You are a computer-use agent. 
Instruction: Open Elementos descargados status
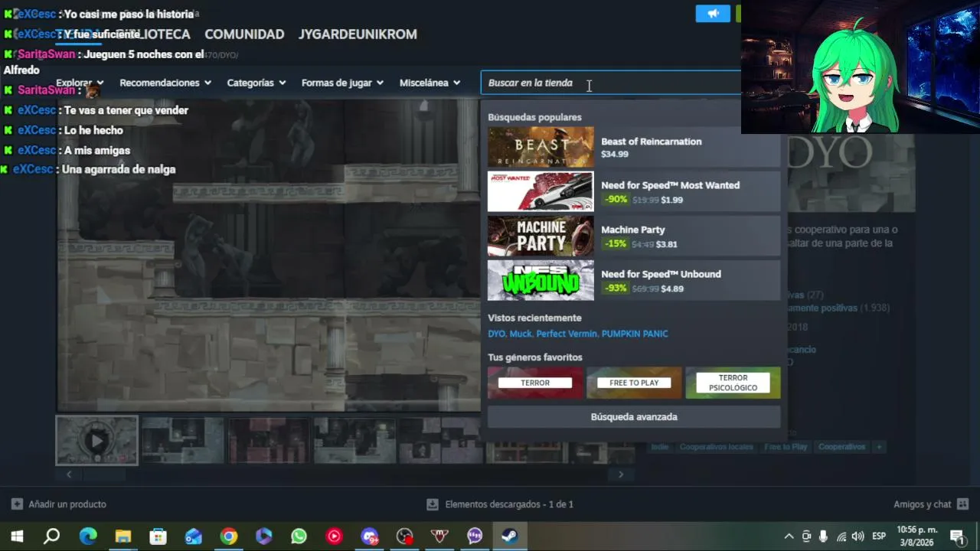pos(509,504)
